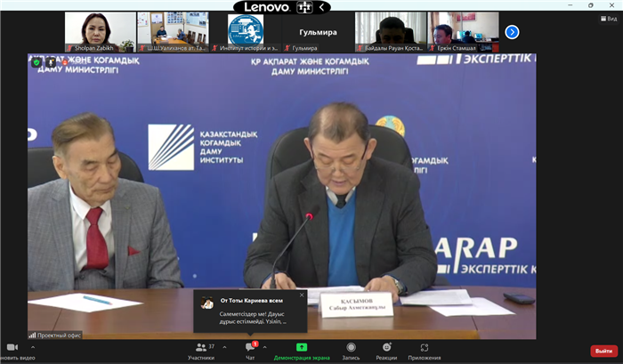Open the Приложения apps panel
Image resolution: width=623 pixels, height=364 pixels.
pos(425,349)
